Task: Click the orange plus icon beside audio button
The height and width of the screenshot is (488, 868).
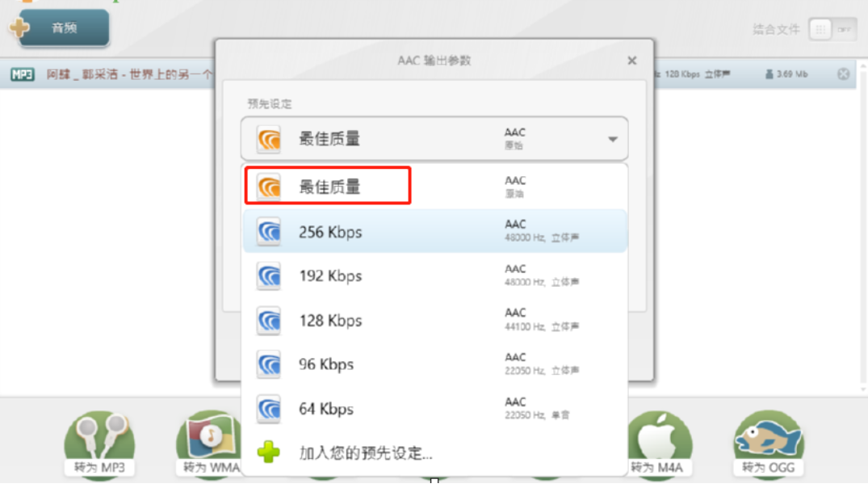Action: click(x=19, y=27)
